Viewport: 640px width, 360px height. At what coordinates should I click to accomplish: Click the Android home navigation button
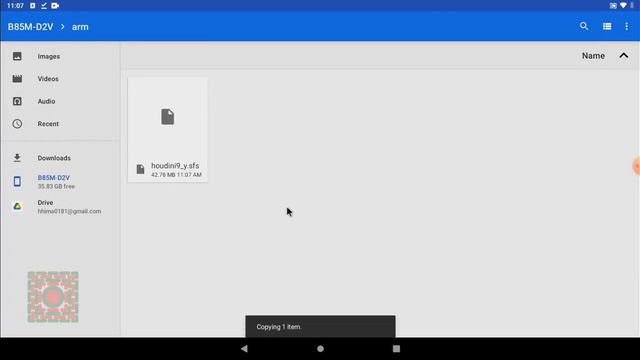point(320,349)
